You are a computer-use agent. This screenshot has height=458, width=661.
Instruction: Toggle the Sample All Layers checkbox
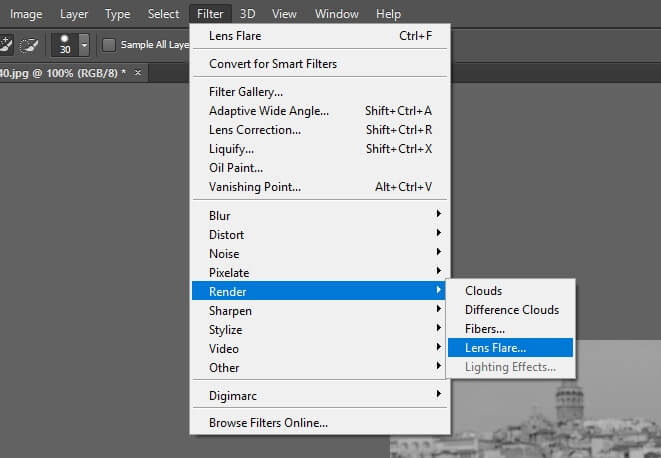109,45
